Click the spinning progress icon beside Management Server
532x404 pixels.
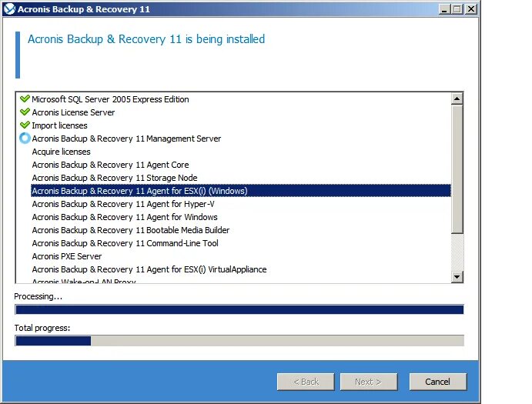(x=25, y=138)
